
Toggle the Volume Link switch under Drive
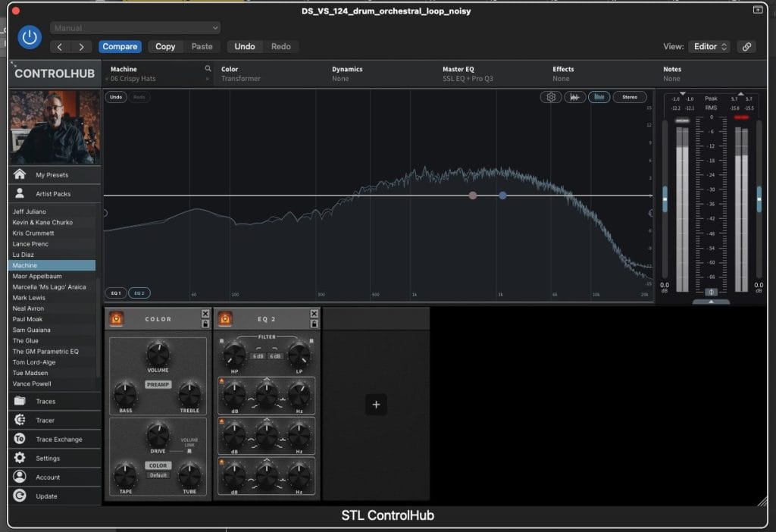(189, 452)
